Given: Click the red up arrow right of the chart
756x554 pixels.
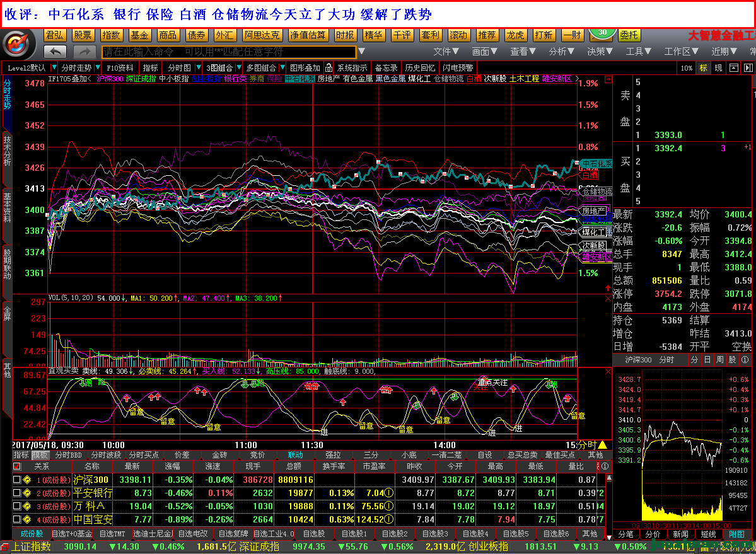Looking at the screenshot, I should coord(608,288).
